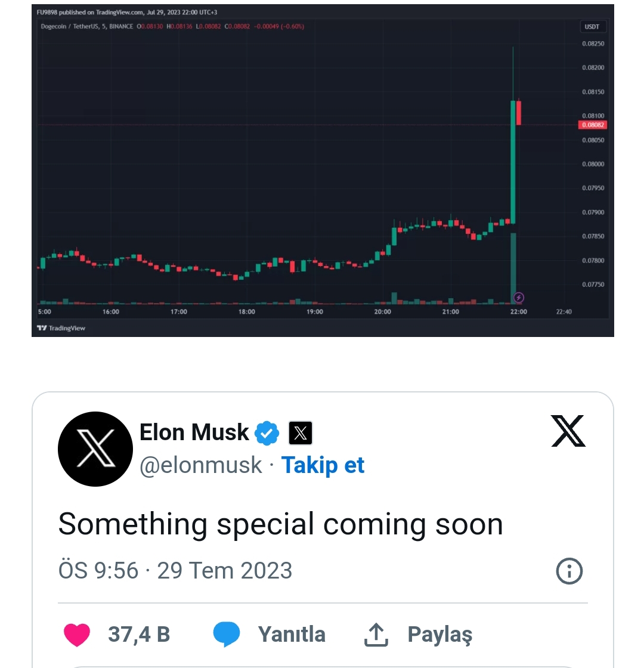Click the TradingView logo below the chart
The width and height of the screenshot is (644, 668).
61,328
